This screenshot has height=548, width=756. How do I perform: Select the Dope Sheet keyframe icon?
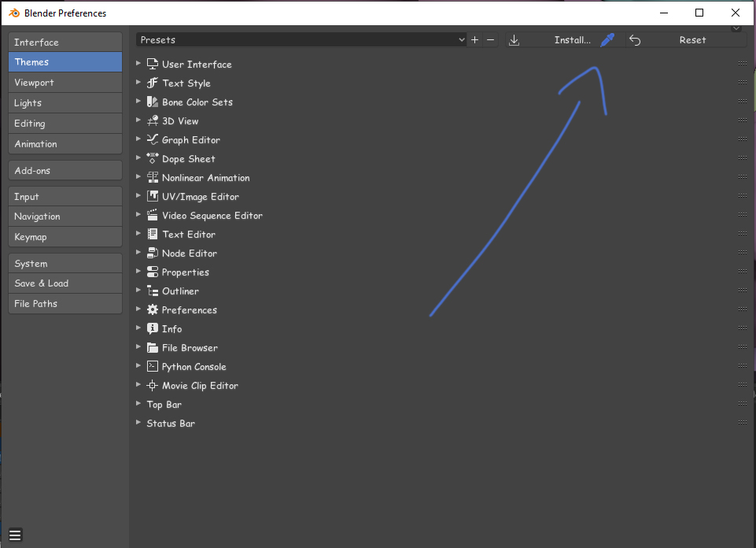[x=153, y=158]
